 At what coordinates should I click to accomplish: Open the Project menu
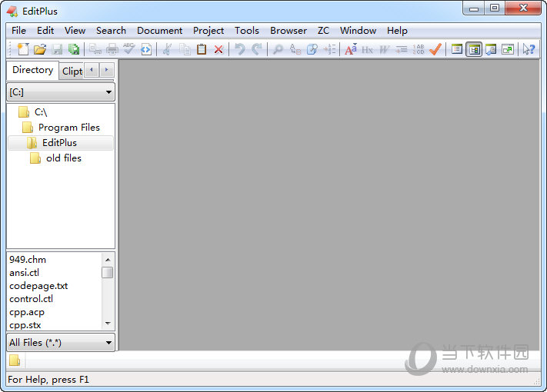pyautogui.click(x=208, y=31)
